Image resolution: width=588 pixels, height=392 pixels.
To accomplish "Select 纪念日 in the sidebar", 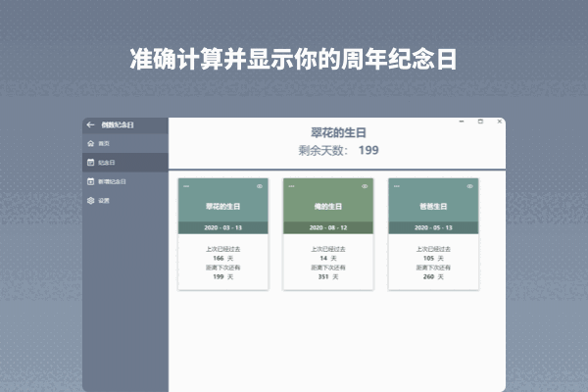I will [106, 163].
